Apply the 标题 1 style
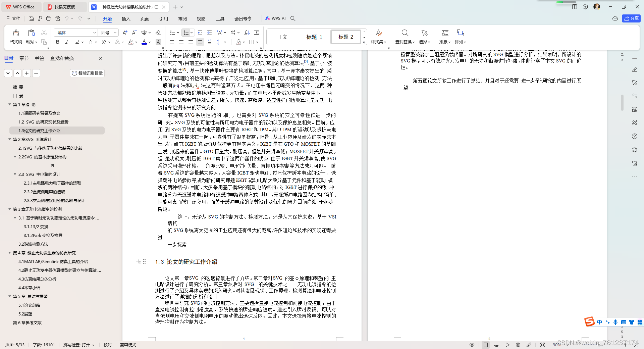This screenshot has height=349, width=644. (x=314, y=37)
